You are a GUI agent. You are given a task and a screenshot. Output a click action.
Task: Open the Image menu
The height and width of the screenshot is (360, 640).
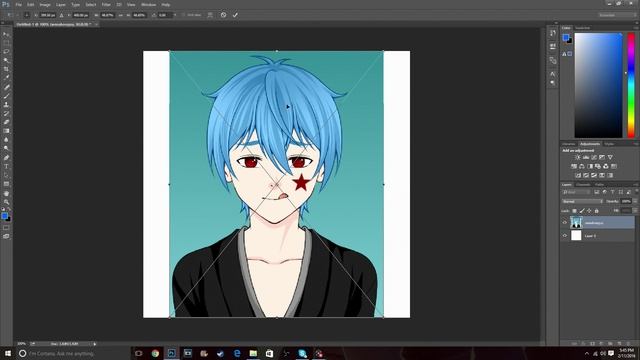(x=45, y=4)
